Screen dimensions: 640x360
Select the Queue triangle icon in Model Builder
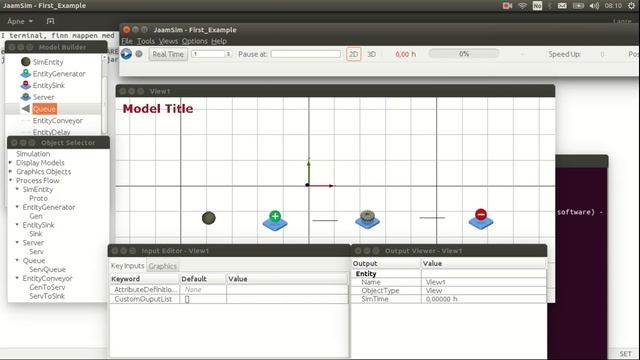[26, 109]
